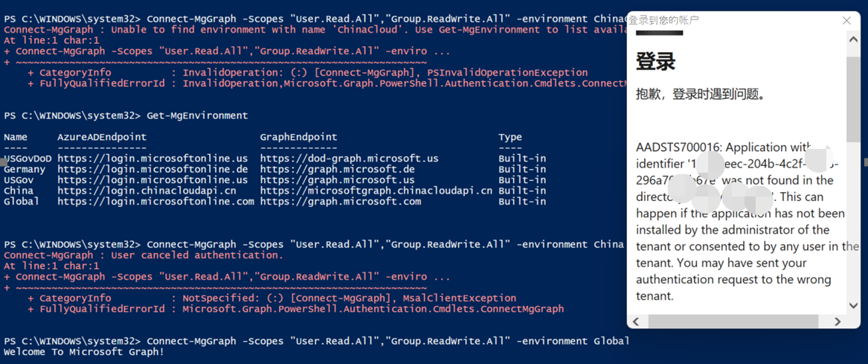This screenshot has height=364, width=868.
Task: Click the https://graph.microsoft.com URL in Global row
Action: [x=340, y=201]
